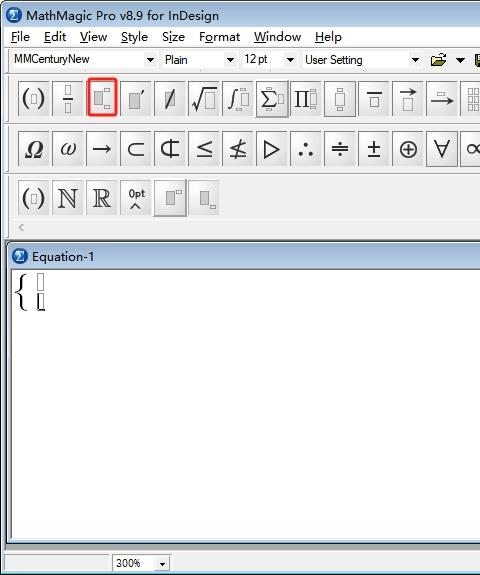Open the Format menu

tap(219, 37)
